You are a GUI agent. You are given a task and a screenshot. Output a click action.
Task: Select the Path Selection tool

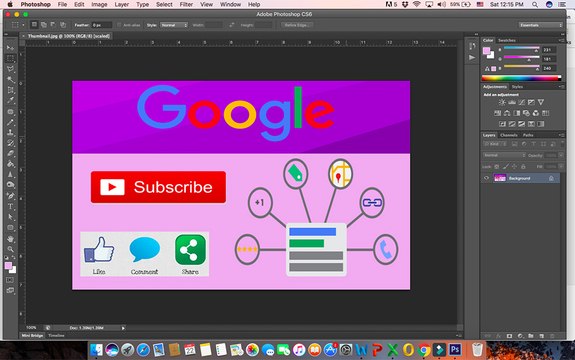(x=10, y=217)
